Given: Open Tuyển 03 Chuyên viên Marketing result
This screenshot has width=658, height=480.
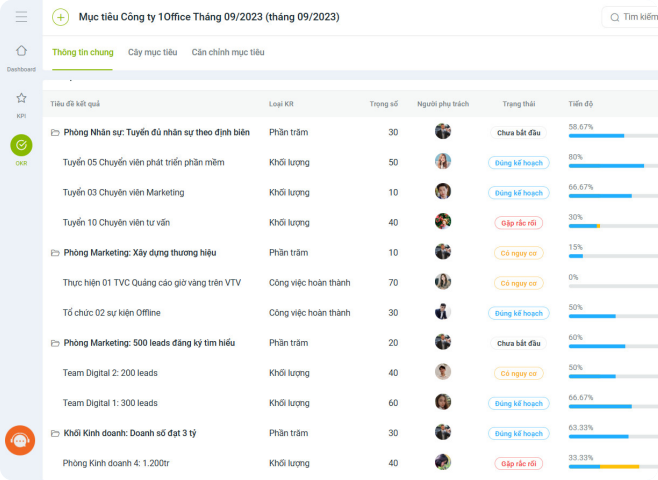Looking at the screenshot, I should (x=123, y=193).
